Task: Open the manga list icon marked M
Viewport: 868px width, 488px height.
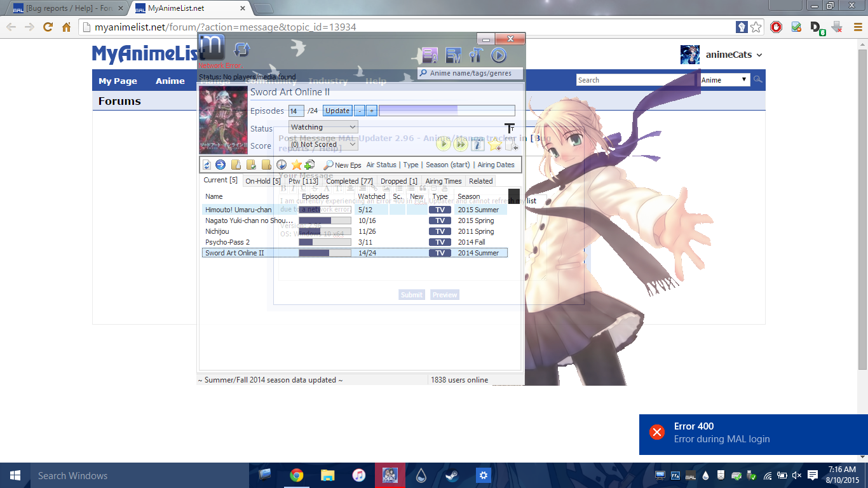Action: point(453,55)
